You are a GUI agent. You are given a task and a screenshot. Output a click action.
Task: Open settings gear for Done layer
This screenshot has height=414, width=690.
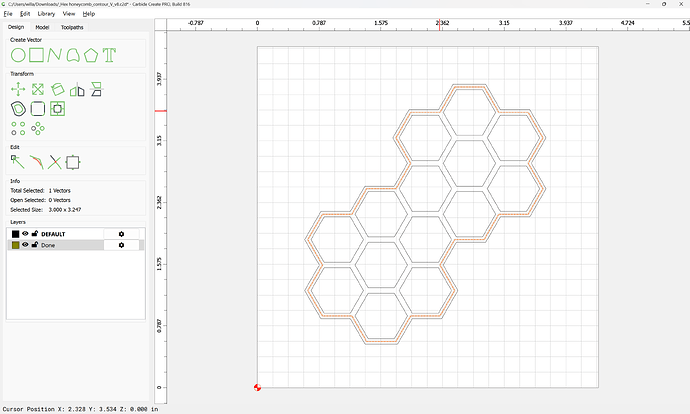(x=121, y=245)
